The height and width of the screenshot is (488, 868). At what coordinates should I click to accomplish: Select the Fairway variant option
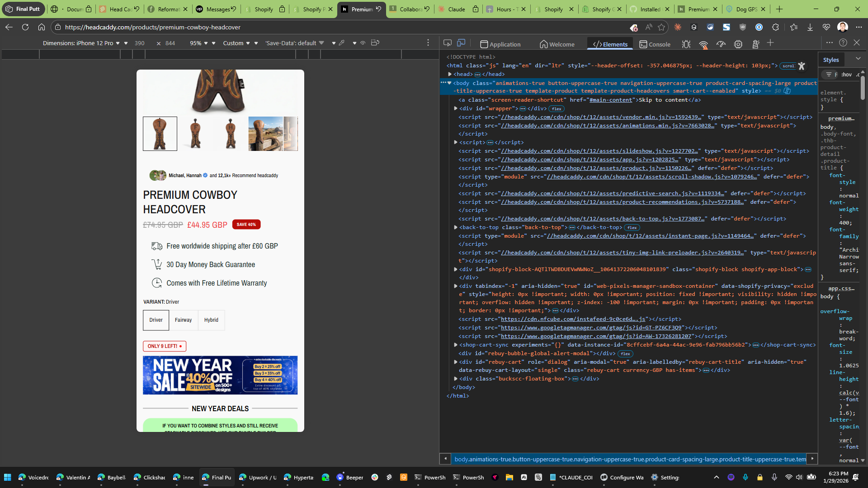pos(183,320)
